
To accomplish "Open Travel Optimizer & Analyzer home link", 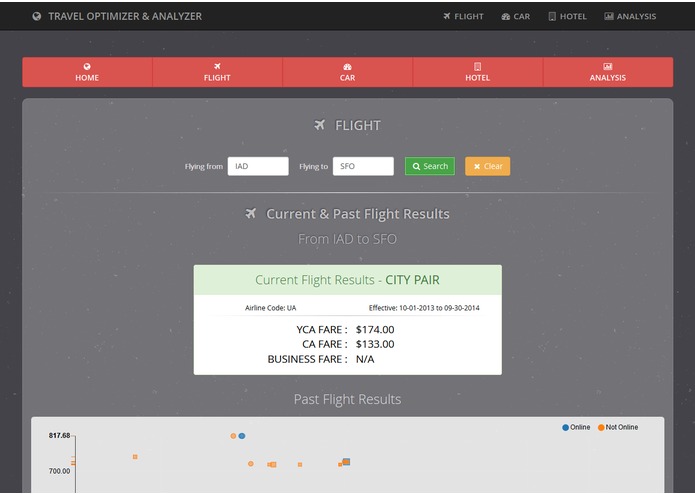I will pos(117,16).
